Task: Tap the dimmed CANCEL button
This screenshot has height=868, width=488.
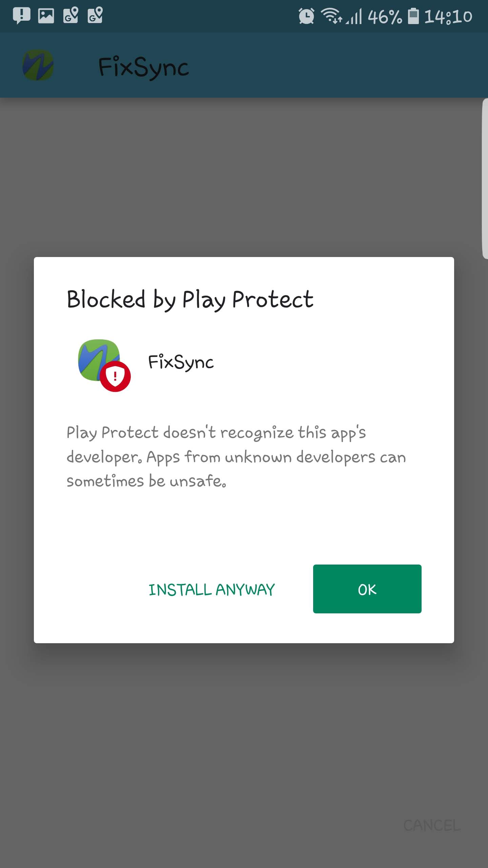Action: (x=432, y=826)
